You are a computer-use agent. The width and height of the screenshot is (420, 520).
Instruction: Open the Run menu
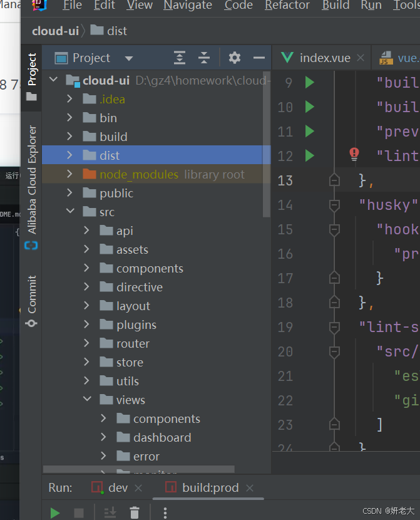(x=371, y=5)
